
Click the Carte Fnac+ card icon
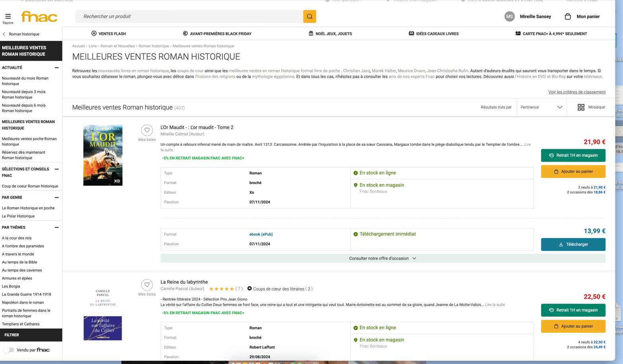tap(518, 33)
